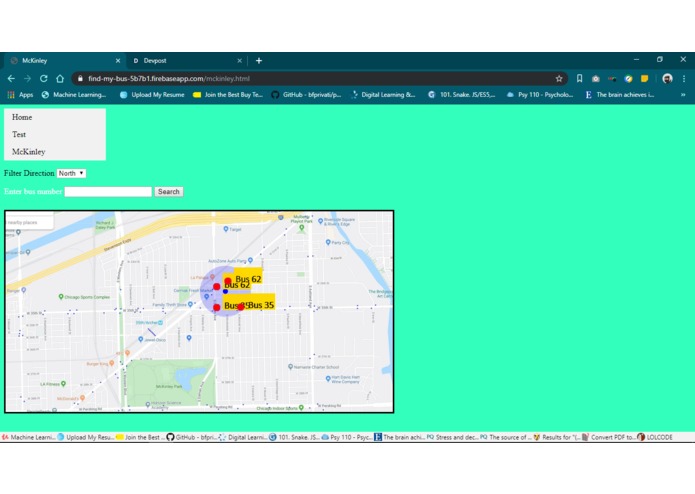Click the blue dot location marker
Screen dimensions: 695x494
tap(226, 292)
